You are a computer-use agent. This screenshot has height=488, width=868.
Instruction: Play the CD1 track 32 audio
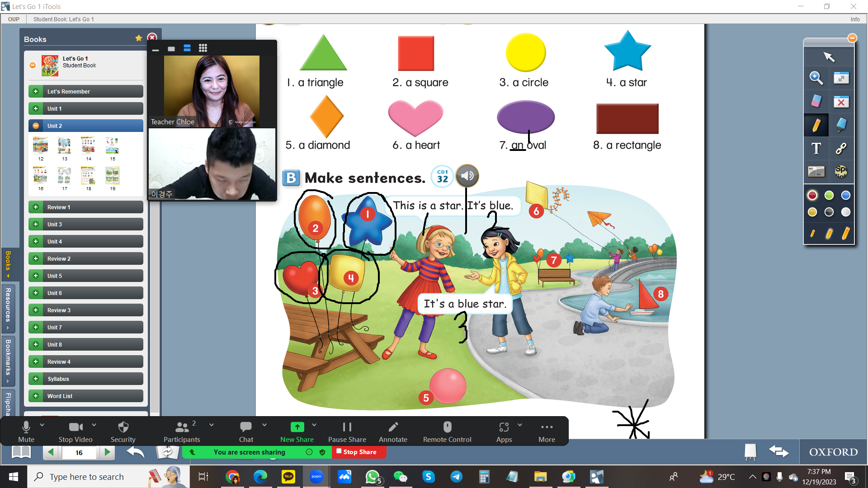pyautogui.click(x=467, y=176)
